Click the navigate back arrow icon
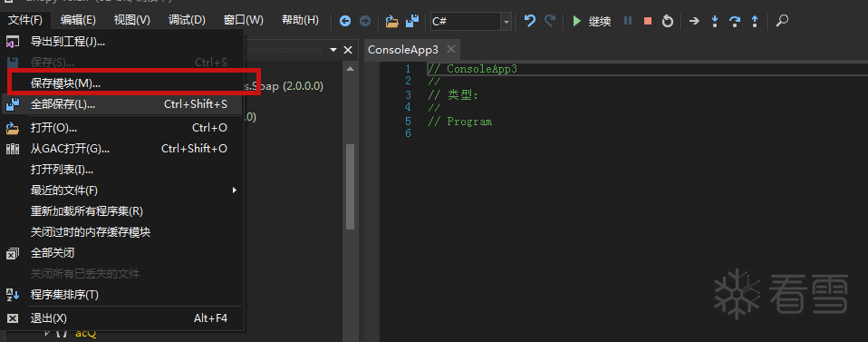The width and height of the screenshot is (868, 342). (345, 21)
